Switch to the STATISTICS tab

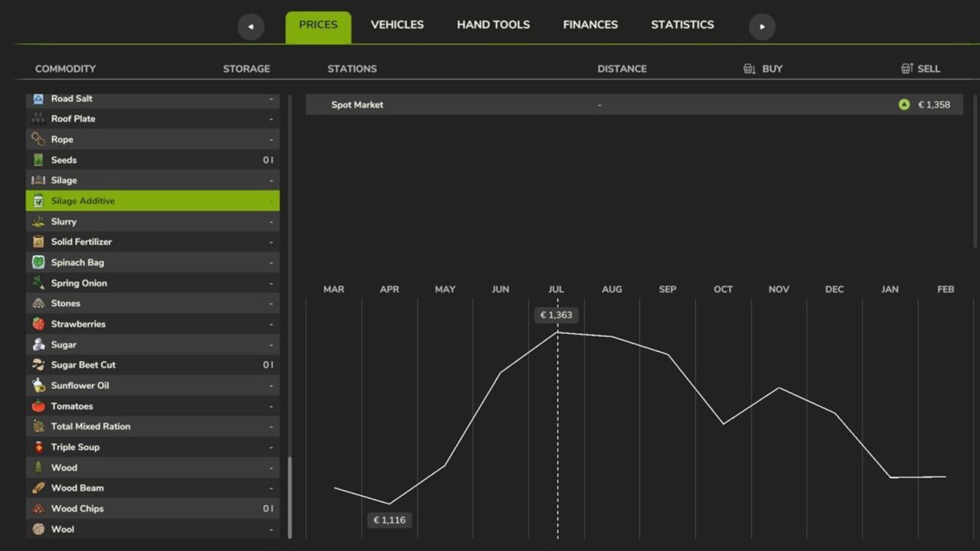pyautogui.click(x=682, y=24)
